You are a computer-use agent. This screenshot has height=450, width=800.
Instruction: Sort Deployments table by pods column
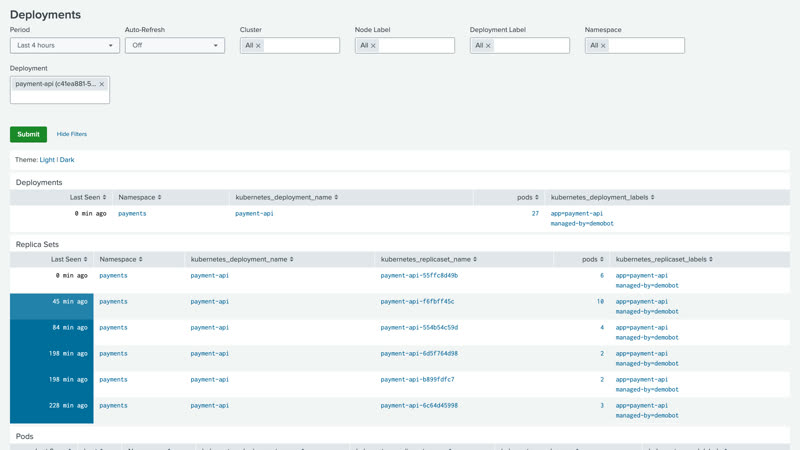[528, 197]
